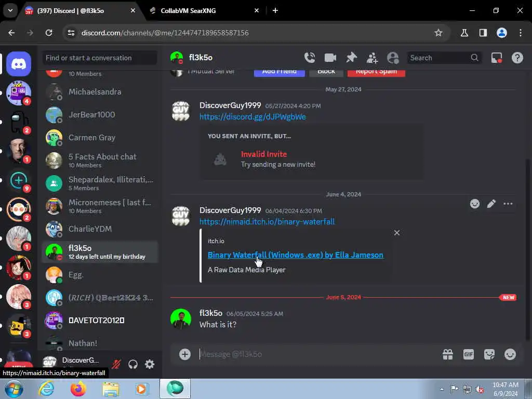532x399 pixels.
Task: Start a voice call with fl3k5o
Action: pos(310,58)
